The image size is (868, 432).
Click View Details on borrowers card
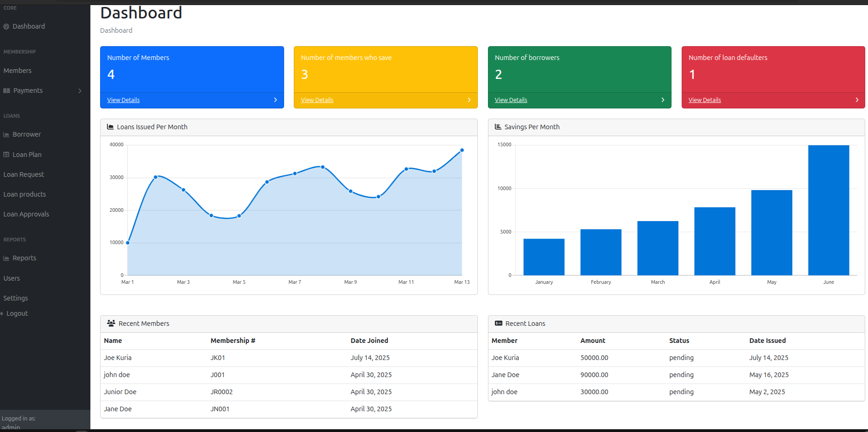(511, 100)
